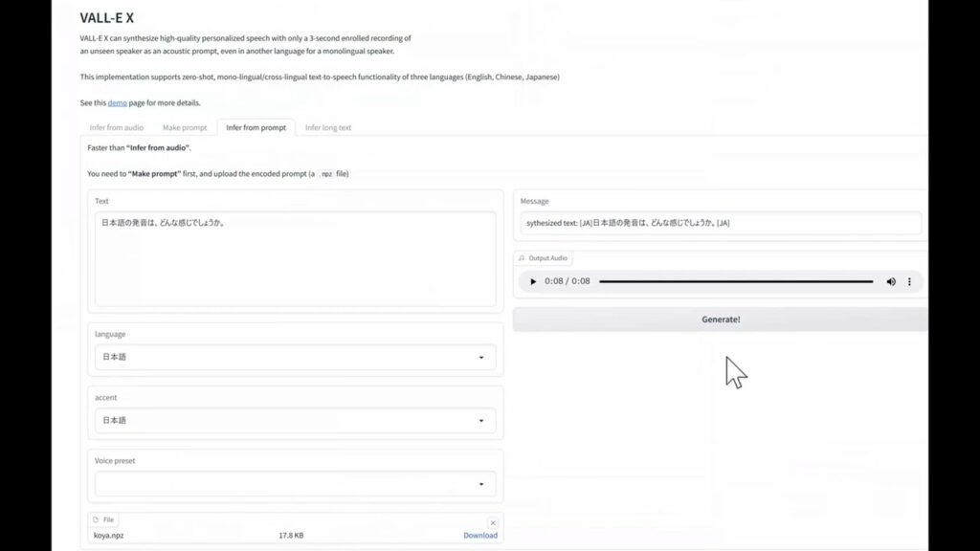Click the 0:08 / 0:08 time display
Viewport: 980px width, 551px height.
(x=567, y=281)
